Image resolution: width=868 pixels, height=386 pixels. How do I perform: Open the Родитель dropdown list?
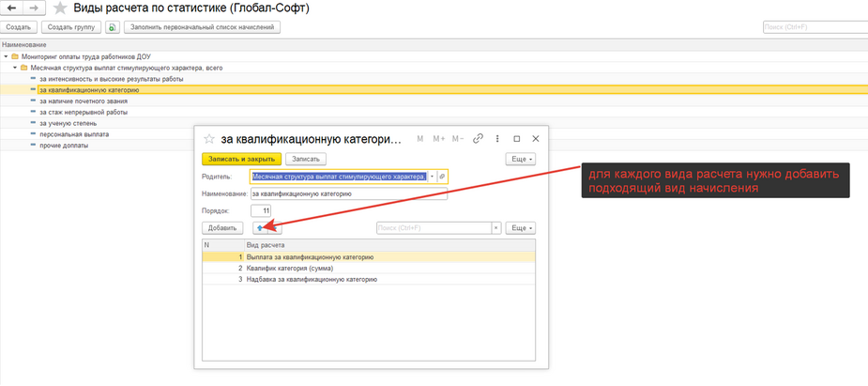pos(432,177)
